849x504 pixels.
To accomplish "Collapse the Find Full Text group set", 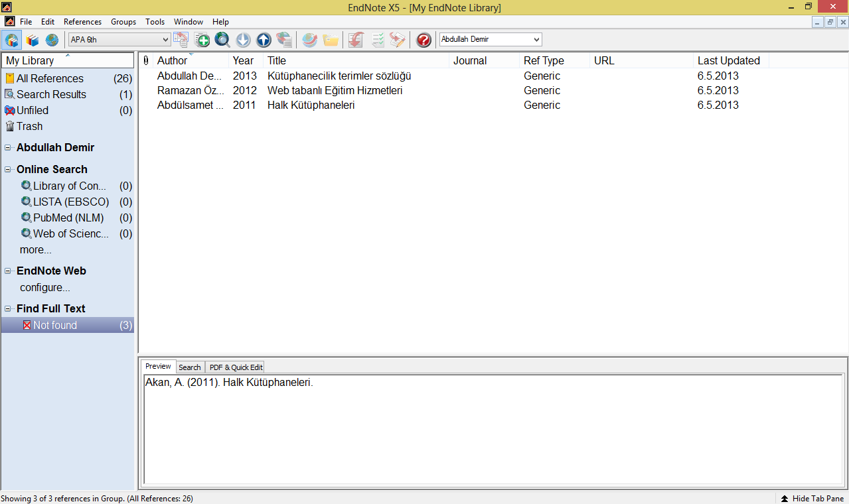I will (9, 309).
